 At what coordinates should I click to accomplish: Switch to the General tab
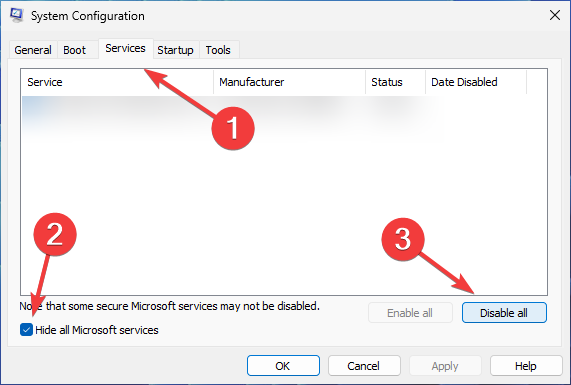pos(33,50)
